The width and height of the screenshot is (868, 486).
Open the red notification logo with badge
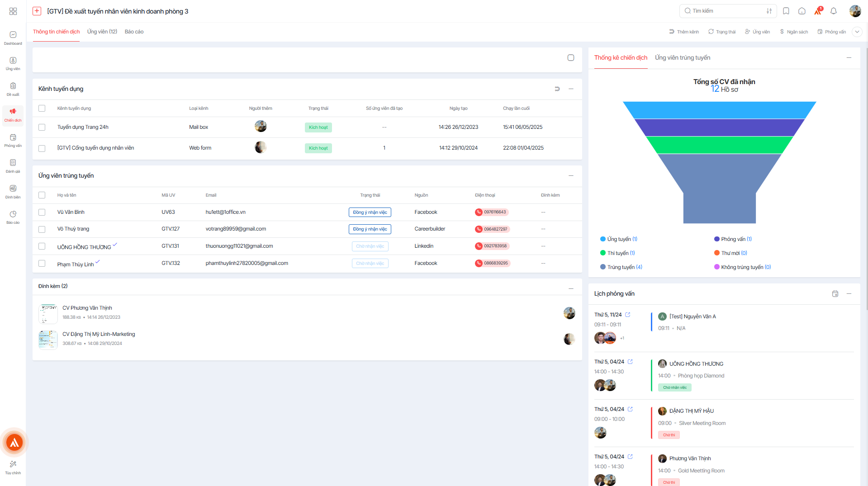(818, 11)
